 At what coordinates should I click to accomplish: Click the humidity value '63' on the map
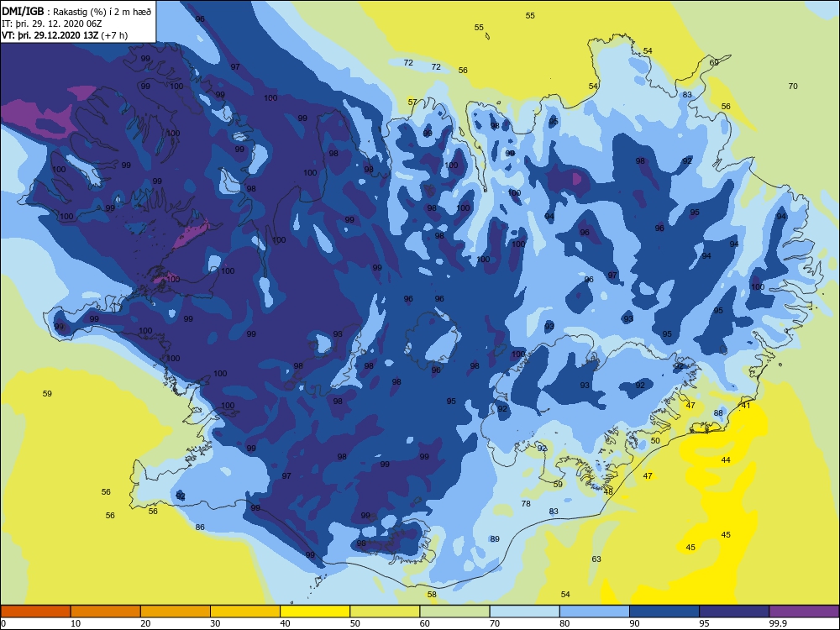tap(596, 559)
